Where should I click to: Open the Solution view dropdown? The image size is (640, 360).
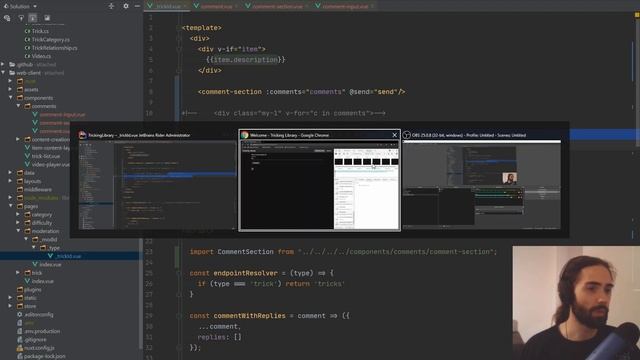[20, 6]
